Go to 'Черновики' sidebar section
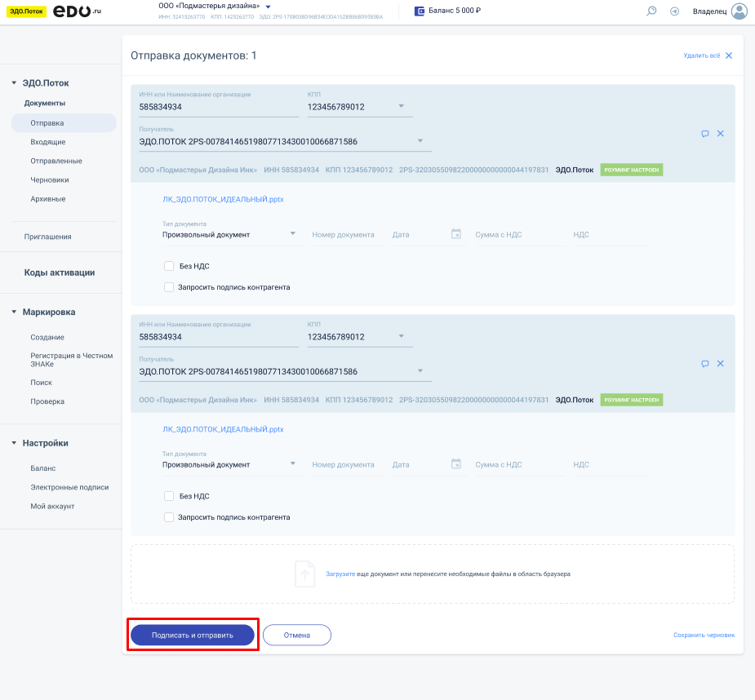 50,179
